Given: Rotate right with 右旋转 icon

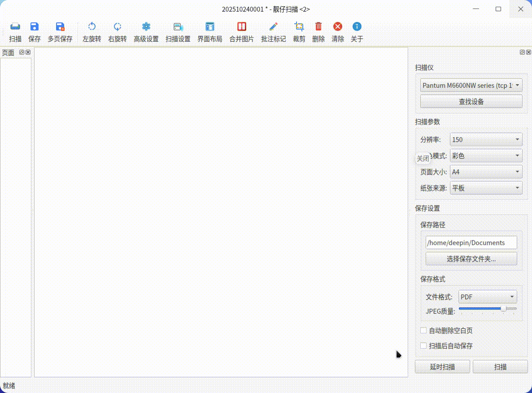Looking at the screenshot, I should (118, 27).
